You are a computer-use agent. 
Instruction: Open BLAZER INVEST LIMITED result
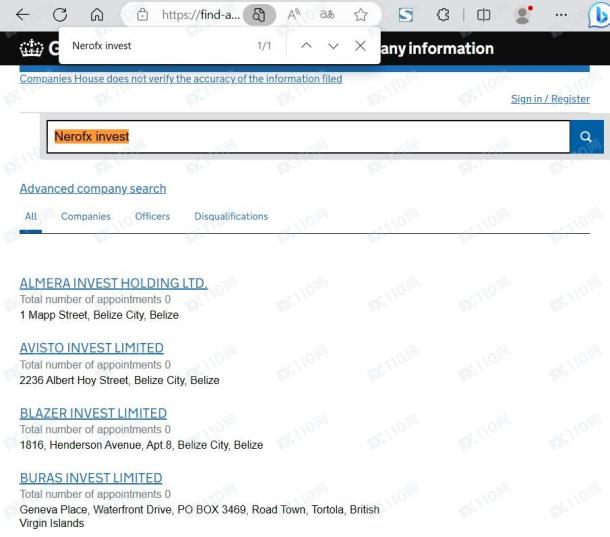(93, 413)
